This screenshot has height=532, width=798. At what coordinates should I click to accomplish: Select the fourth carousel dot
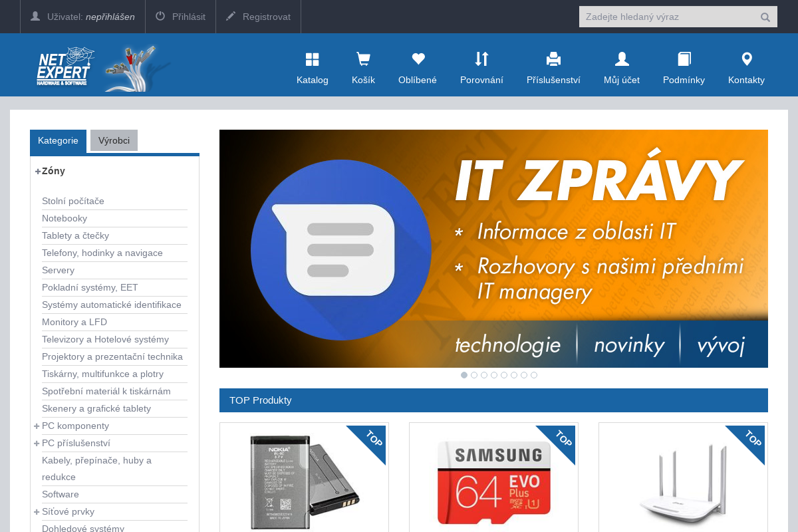pyautogui.click(x=494, y=375)
